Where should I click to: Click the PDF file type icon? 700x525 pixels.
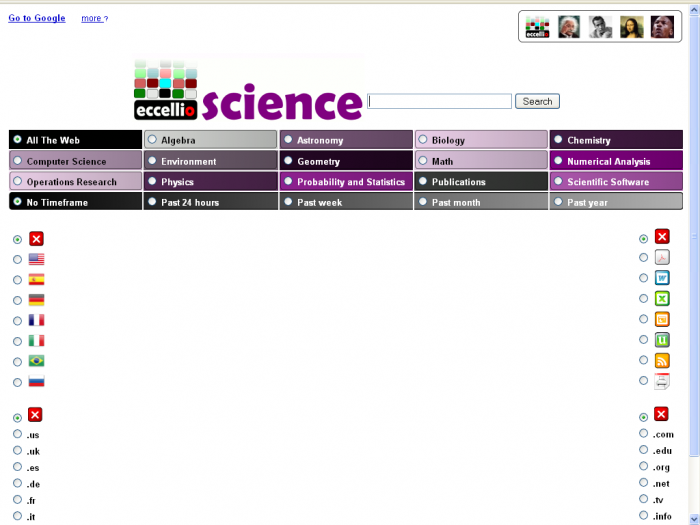point(662,258)
